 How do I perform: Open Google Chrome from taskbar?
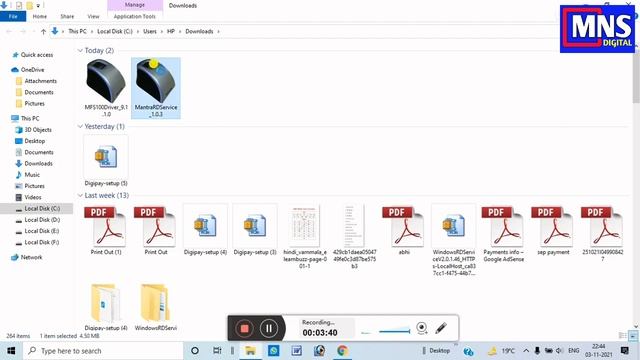pos(342,351)
